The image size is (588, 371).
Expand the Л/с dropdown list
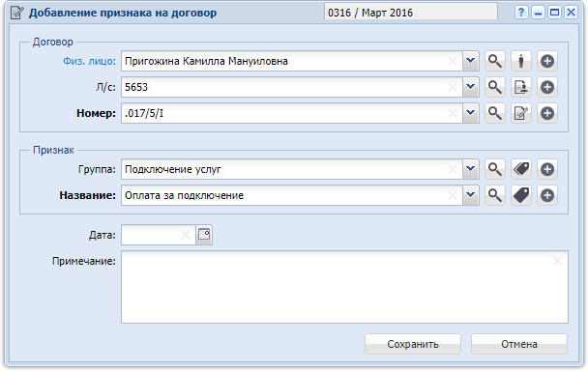[x=471, y=87]
